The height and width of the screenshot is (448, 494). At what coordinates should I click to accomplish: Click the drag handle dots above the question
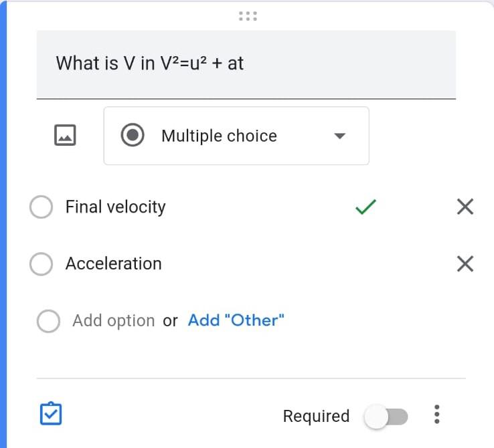coord(248,16)
